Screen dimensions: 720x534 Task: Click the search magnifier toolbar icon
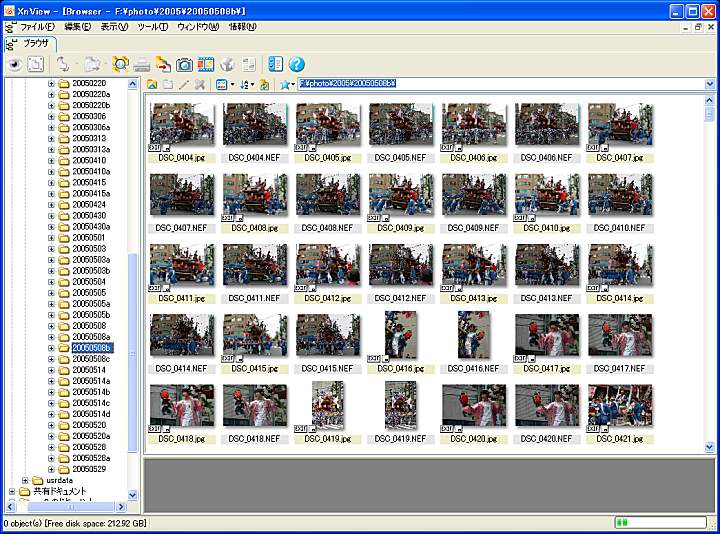(x=120, y=64)
